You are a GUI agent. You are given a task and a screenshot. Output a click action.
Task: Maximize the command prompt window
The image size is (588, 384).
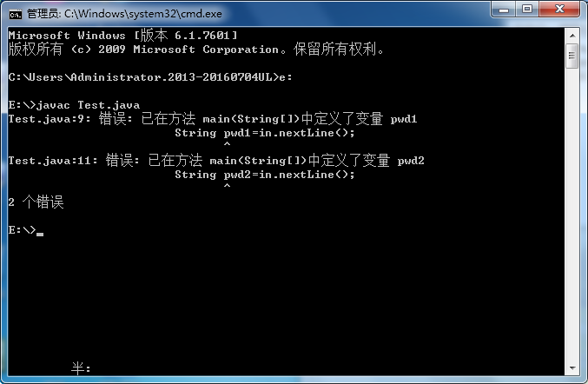[527, 9]
